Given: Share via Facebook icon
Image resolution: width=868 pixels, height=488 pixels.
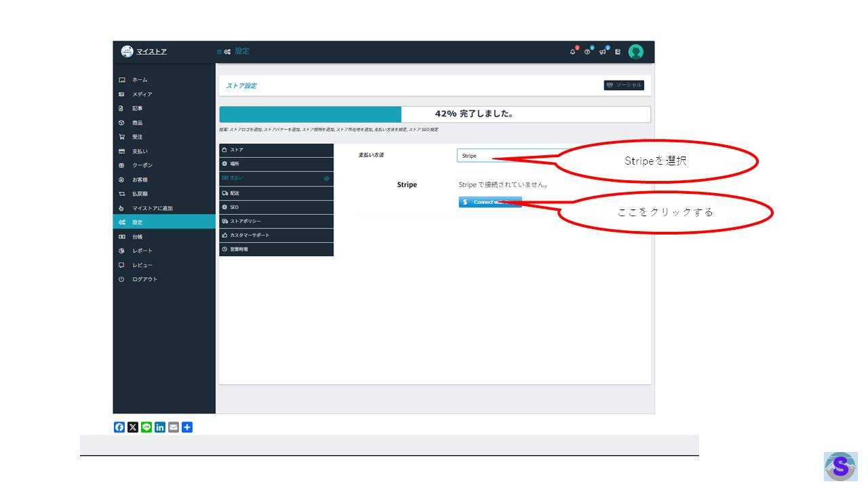Looking at the screenshot, I should (x=119, y=427).
